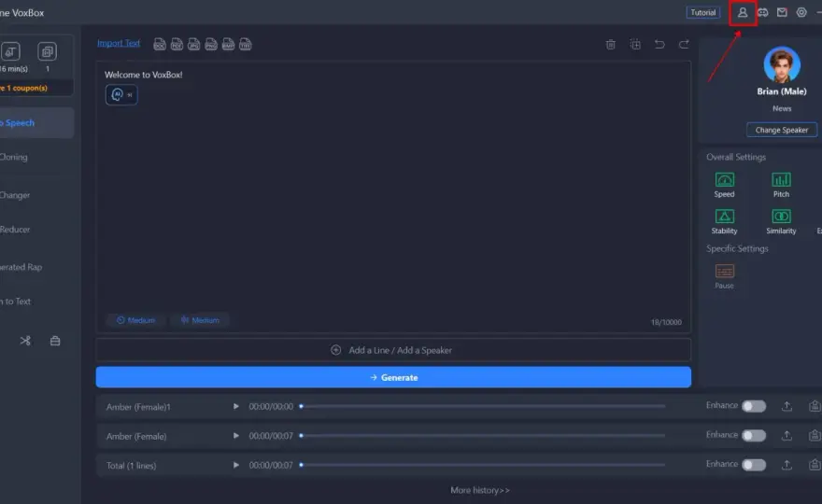Export the Total (1 lines) audio
The height and width of the screenshot is (504, 822).
[x=787, y=465]
